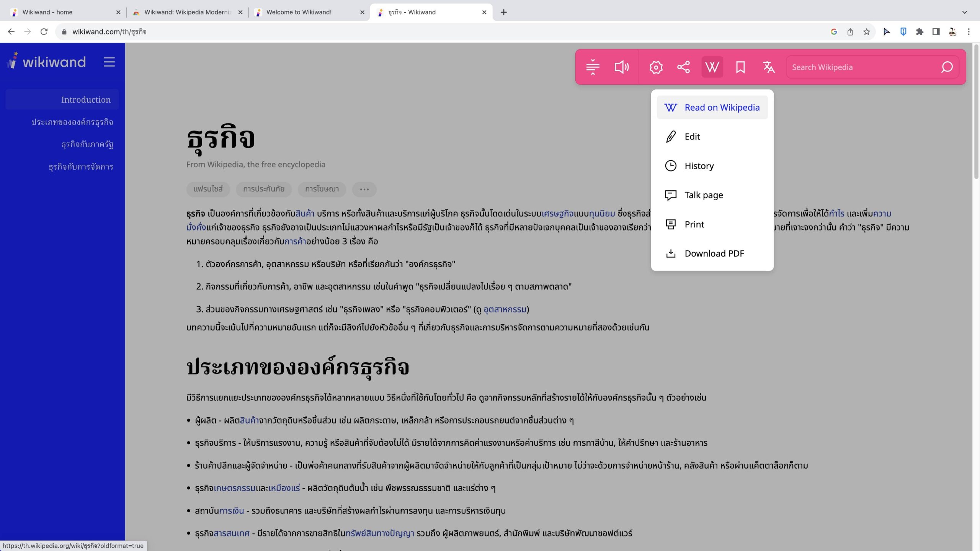
Task: Click the search magnifier icon
Action: (947, 67)
